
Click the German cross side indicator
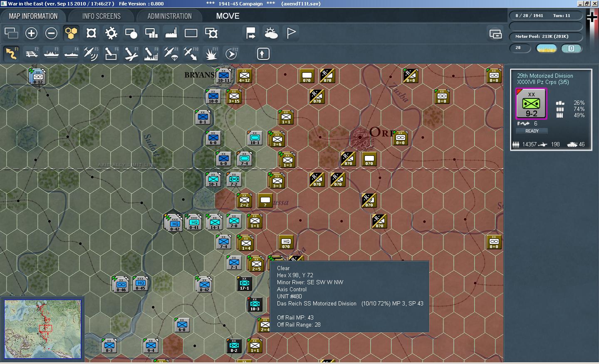pyautogui.click(x=592, y=17)
